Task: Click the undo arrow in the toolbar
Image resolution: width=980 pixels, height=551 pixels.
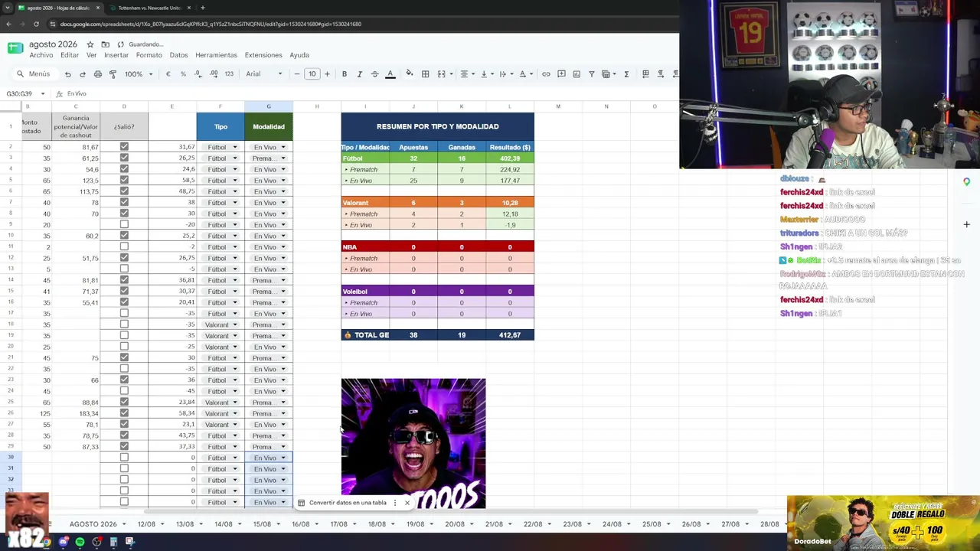Action: [67, 74]
